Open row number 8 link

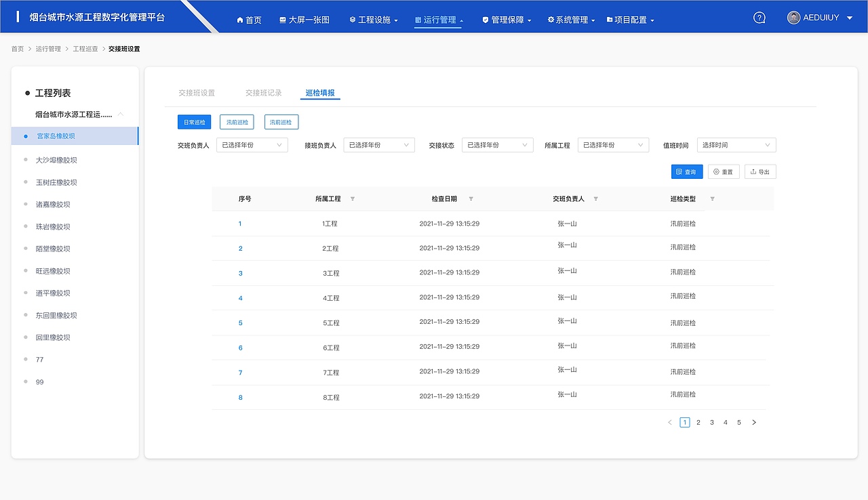coord(240,398)
